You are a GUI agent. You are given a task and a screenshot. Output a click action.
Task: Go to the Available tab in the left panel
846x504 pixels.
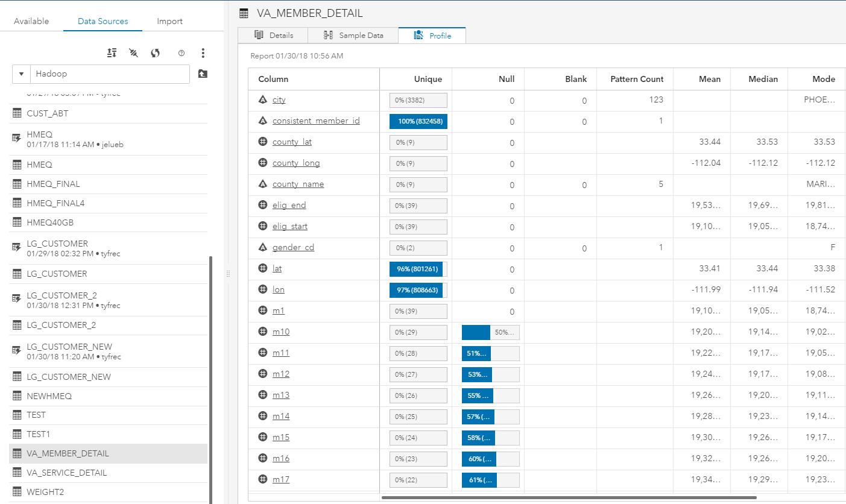point(30,21)
